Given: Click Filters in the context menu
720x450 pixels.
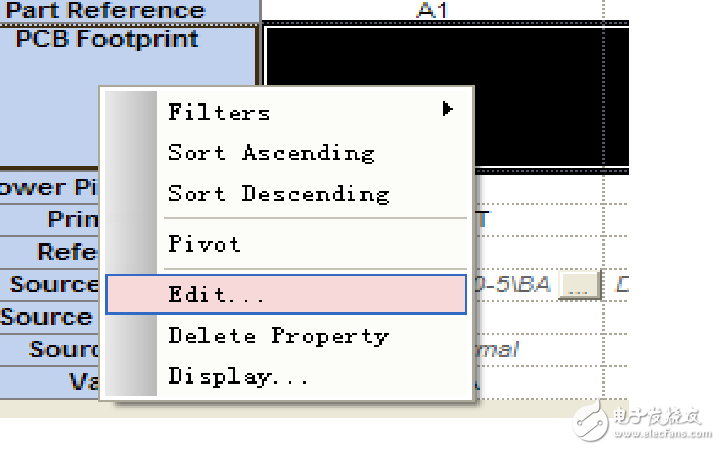Looking at the screenshot, I should click(219, 113).
